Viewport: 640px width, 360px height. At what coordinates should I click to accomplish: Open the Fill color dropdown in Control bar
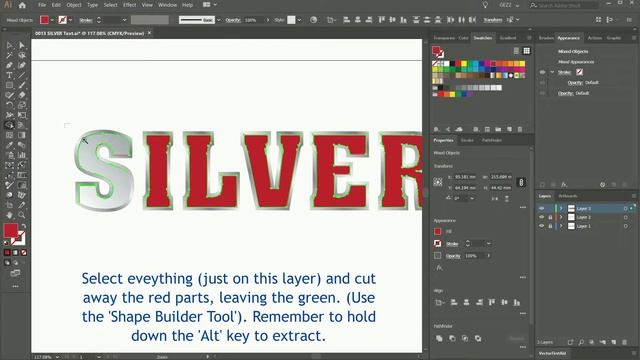(x=52, y=20)
